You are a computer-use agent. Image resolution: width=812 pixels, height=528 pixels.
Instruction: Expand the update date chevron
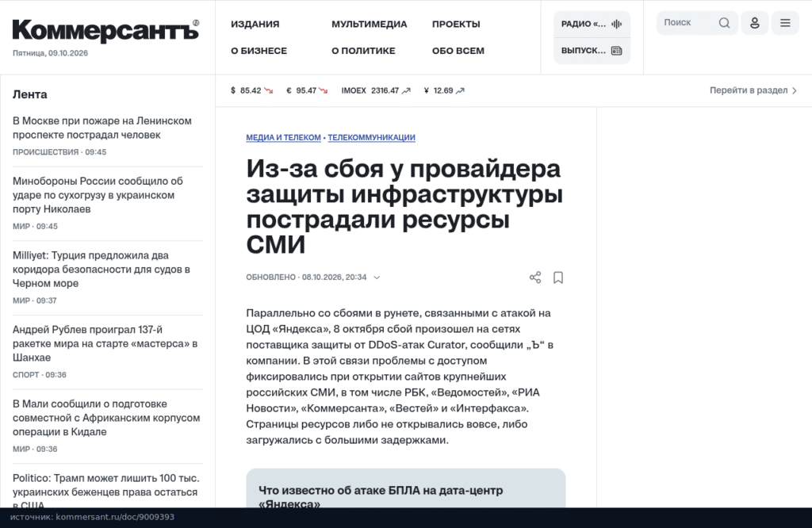pos(377,277)
